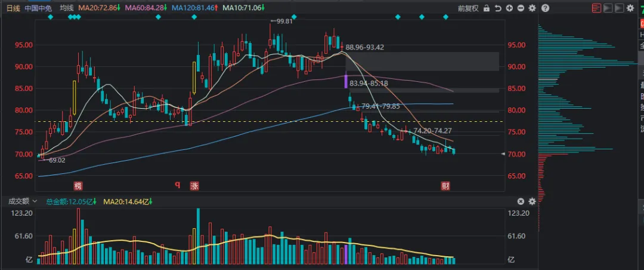Click the unlock padlock icon beside 前复权

click(487, 8)
